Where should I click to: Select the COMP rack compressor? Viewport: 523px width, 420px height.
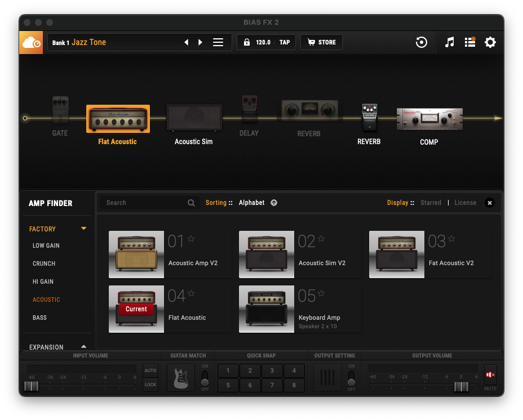point(429,119)
